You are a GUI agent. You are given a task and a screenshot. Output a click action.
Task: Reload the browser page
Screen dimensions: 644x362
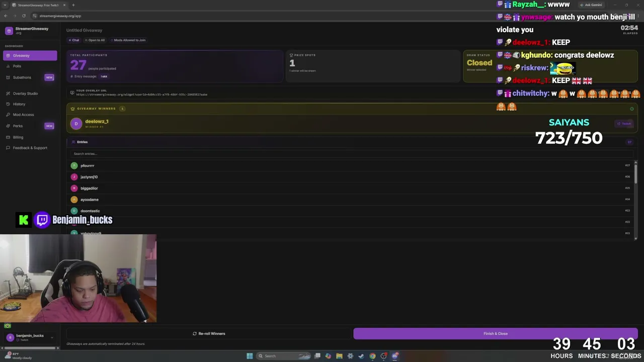click(x=24, y=16)
